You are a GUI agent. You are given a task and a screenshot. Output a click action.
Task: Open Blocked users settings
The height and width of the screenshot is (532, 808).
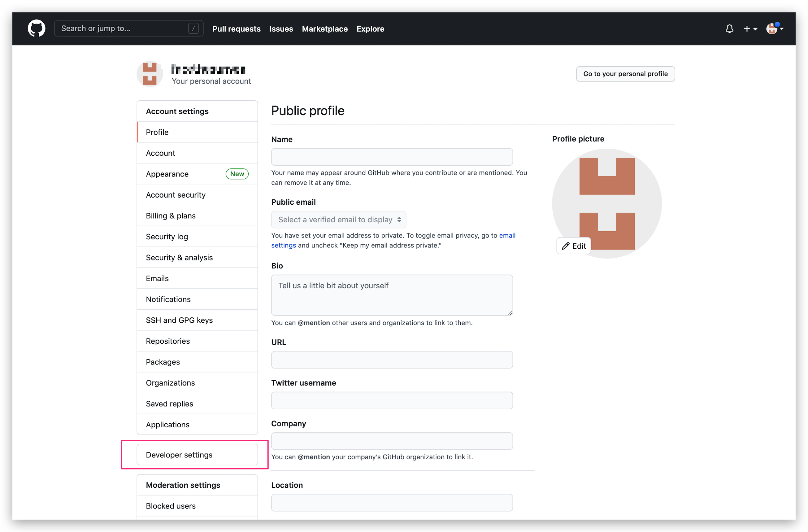pyautogui.click(x=171, y=506)
